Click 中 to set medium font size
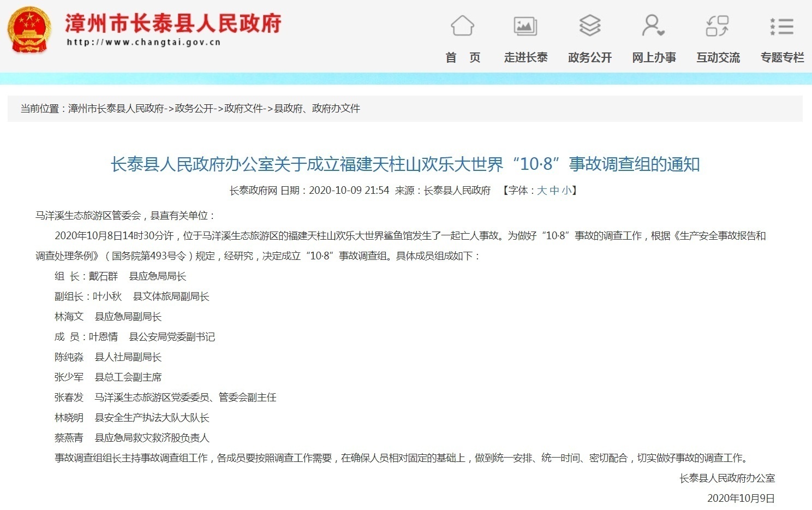Viewport: 812px width, 510px height. 554,191
